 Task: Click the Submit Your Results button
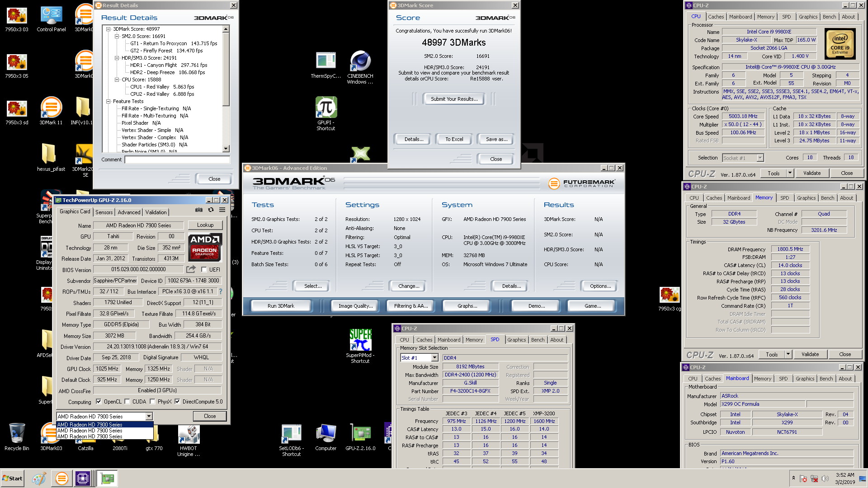tap(454, 99)
